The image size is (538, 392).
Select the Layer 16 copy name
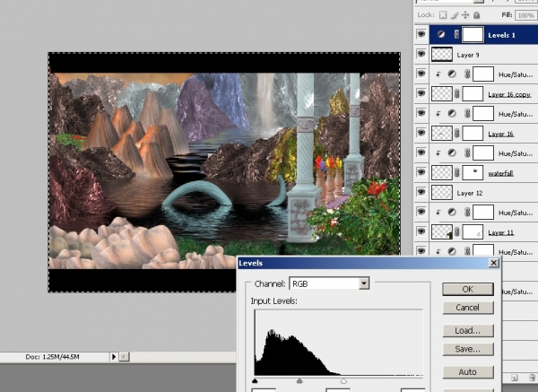click(509, 94)
